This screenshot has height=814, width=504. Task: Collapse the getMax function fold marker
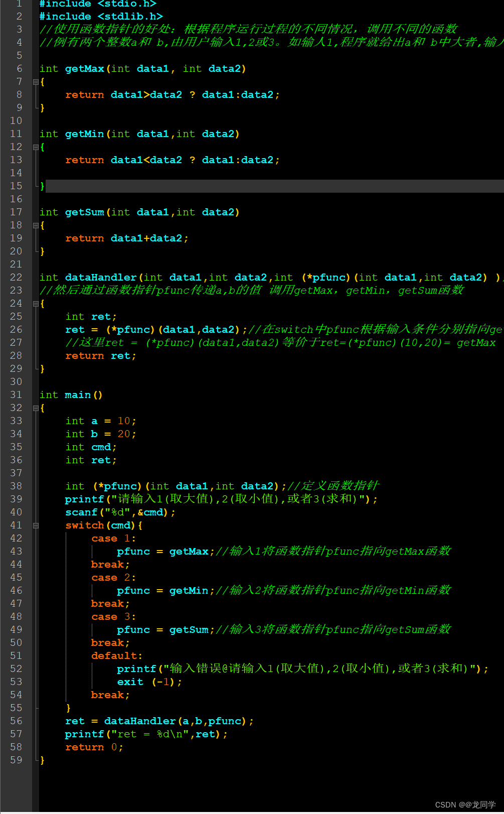click(x=36, y=82)
